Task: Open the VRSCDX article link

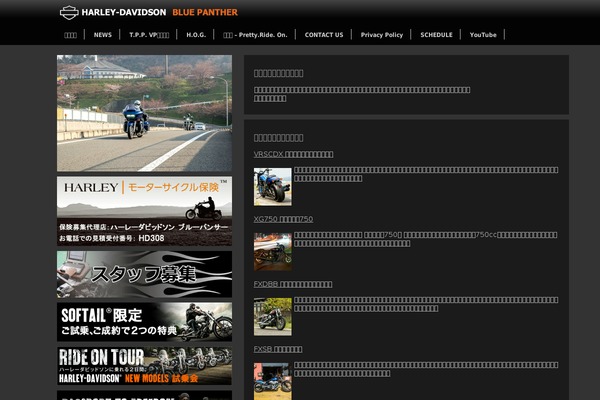Action: [293, 154]
